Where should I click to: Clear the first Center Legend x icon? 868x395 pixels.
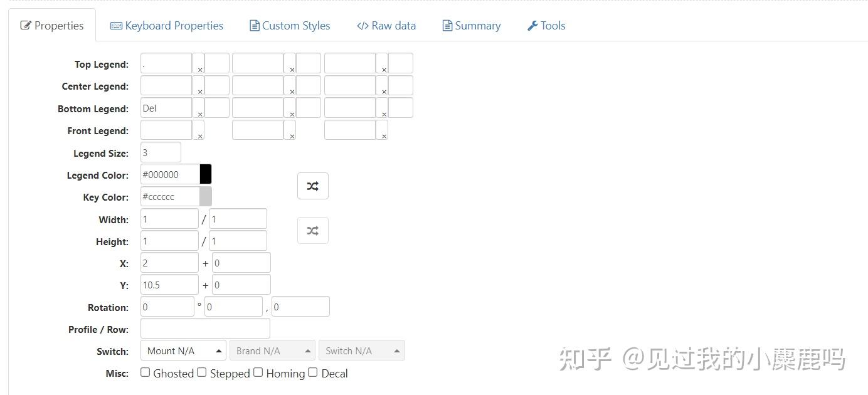pyautogui.click(x=199, y=92)
